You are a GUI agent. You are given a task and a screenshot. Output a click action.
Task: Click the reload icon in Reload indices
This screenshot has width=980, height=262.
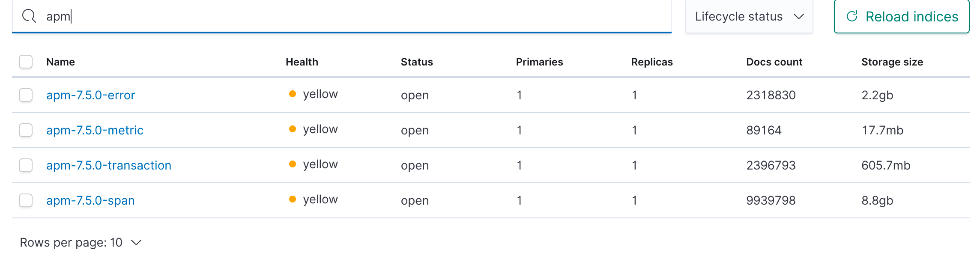(852, 16)
